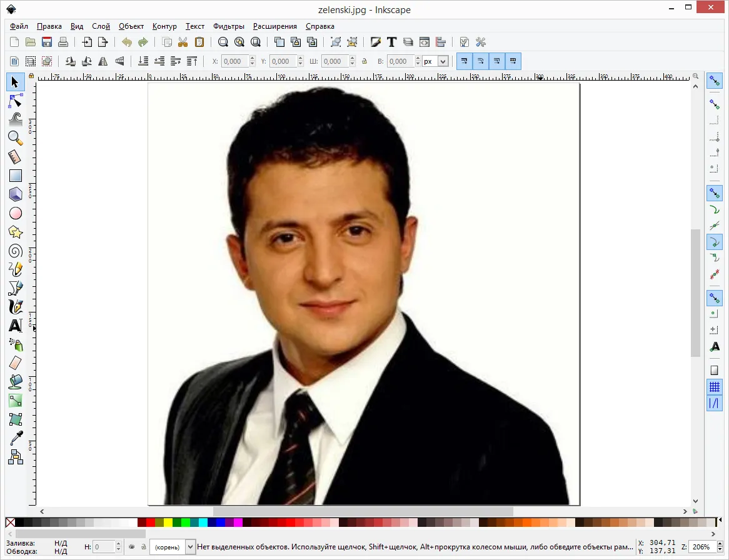Select the Zoom magnifier tool
The image size is (729, 560).
pos(15,138)
